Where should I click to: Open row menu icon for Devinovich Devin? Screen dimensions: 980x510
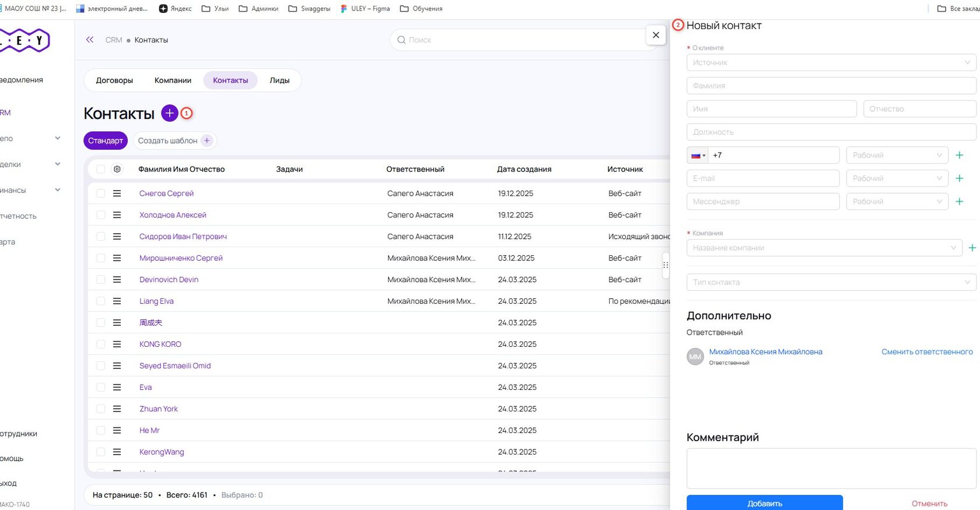coord(117,280)
